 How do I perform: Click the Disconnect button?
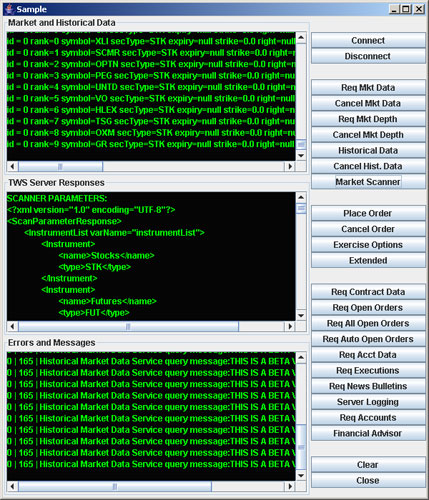(368, 56)
